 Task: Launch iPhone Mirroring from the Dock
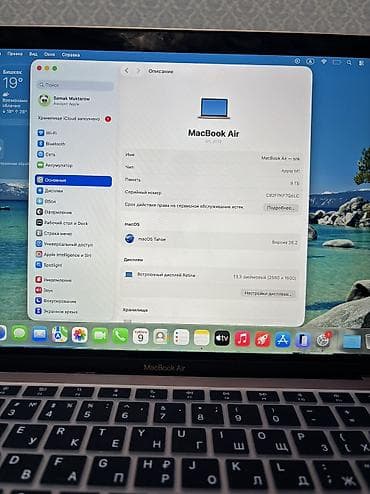coord(303,340)
